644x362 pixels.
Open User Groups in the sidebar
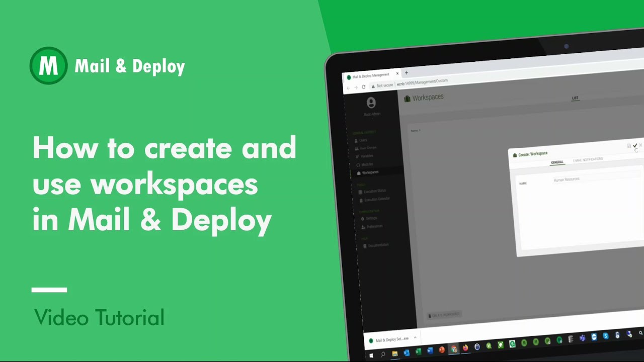366,148
